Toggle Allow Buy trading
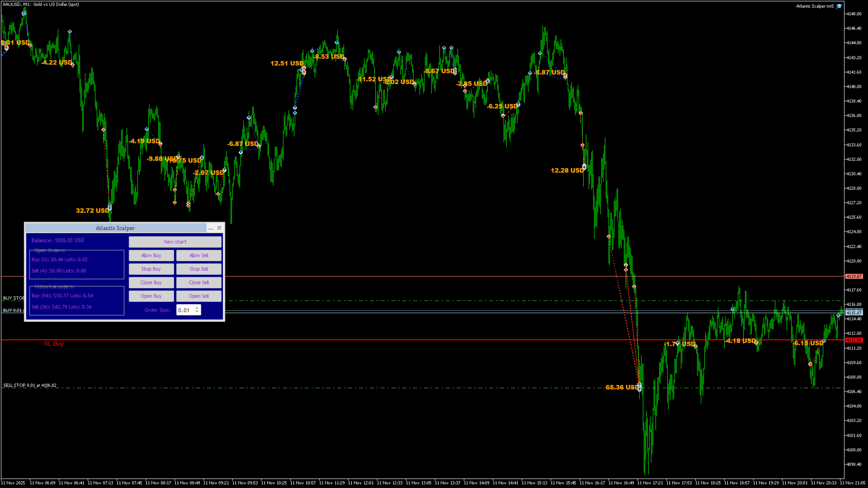 pos(151,256)
